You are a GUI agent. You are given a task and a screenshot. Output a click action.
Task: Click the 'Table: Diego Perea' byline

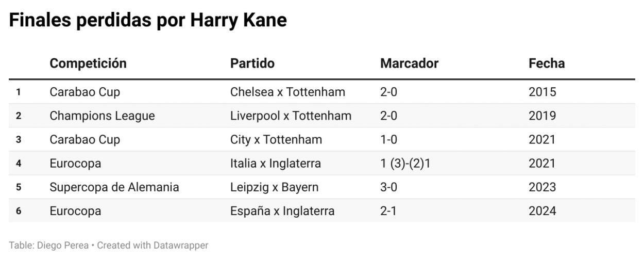point(48,246)
